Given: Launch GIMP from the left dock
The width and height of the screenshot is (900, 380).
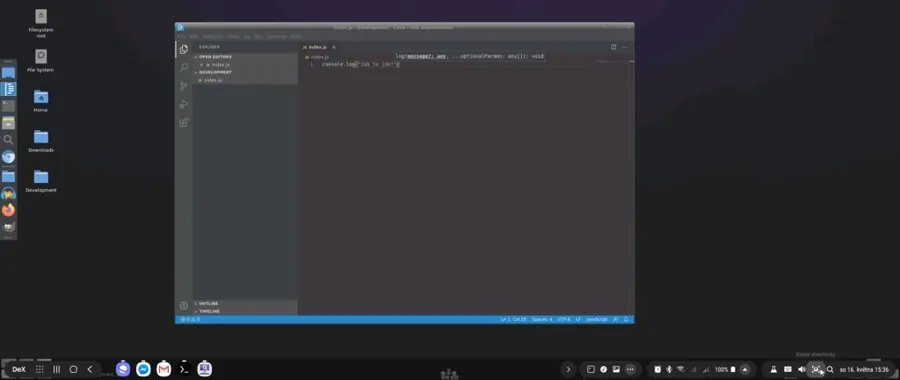Looking at the screenshot, I should [8, 227].
